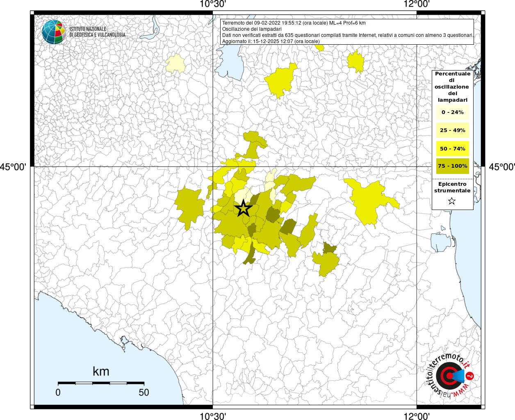
Task: Click the 'Istituto Nazionale di Geofisica e Vulcanologia' text
Action: (98, 32)
